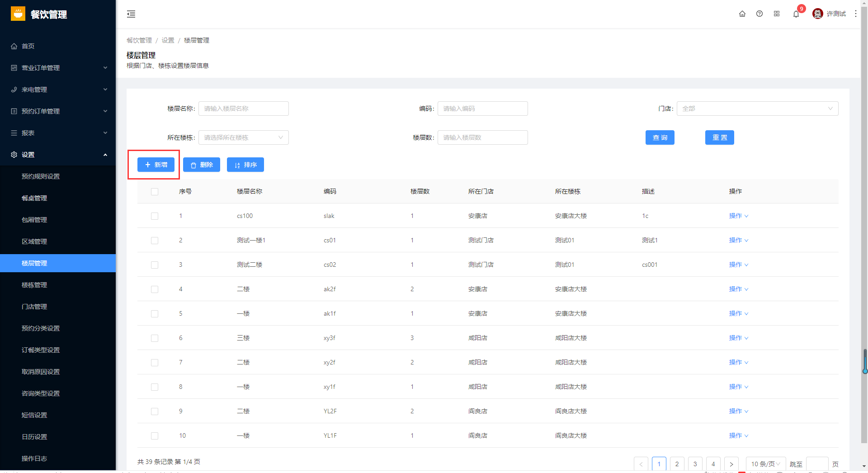The width and height of the screenshot is (868, 473).
Task: Check the row for 测试一楼1
Action: pyautogui.click(x=155, y=241)
